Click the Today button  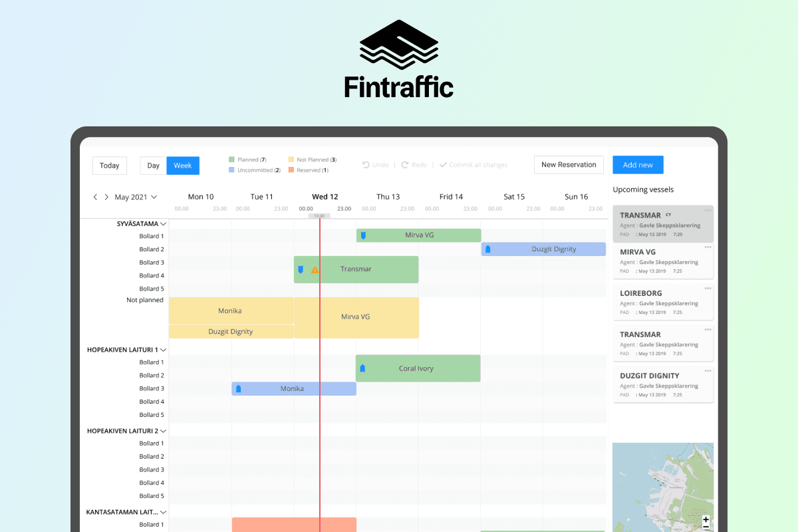click(110, 166)
